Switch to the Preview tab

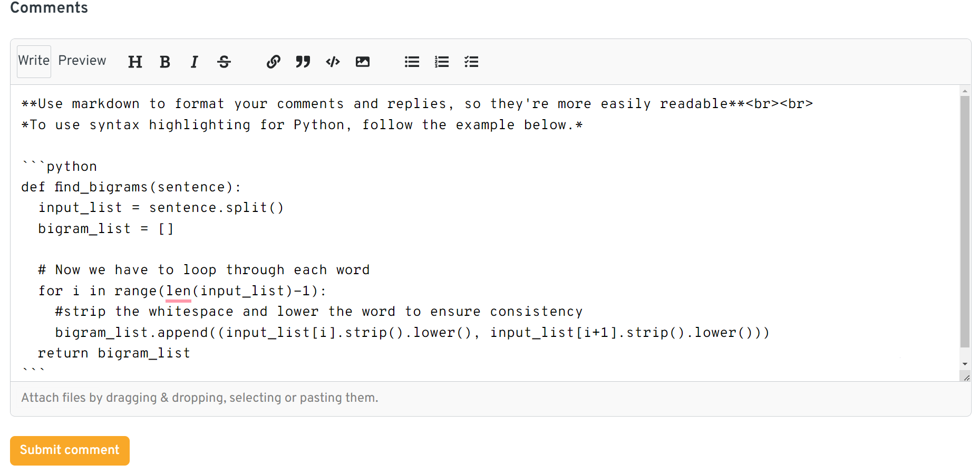(82, 61)
